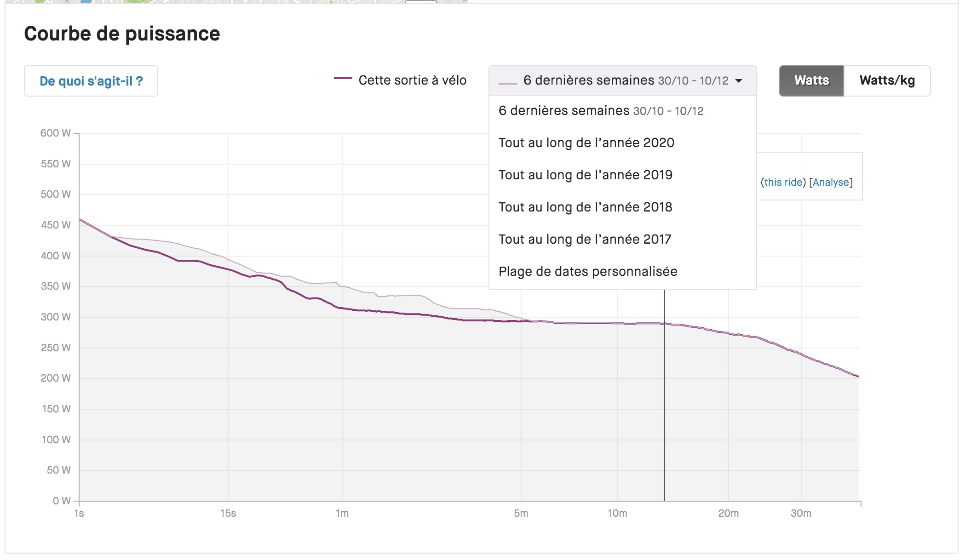Click the light purple swatch in date selector
This screenshot has height=560, width=965.
(508, 83)
